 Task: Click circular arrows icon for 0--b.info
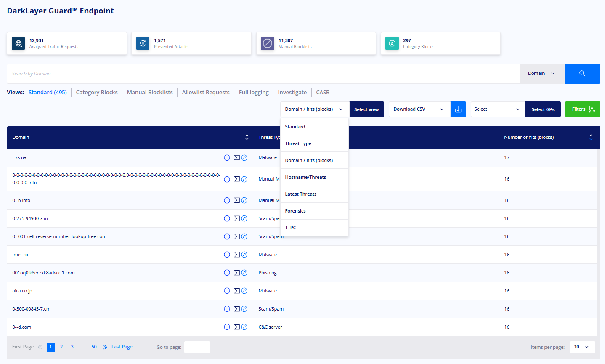tap(244, 200)
